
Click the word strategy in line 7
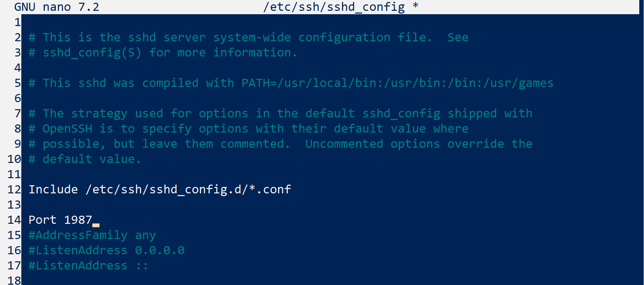click(99, 114)
